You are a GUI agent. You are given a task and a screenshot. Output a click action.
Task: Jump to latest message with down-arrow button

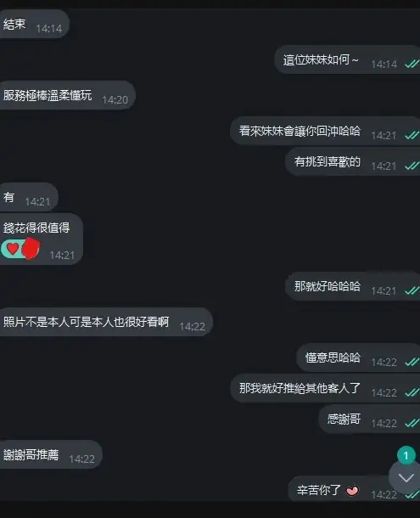(406, 477)
